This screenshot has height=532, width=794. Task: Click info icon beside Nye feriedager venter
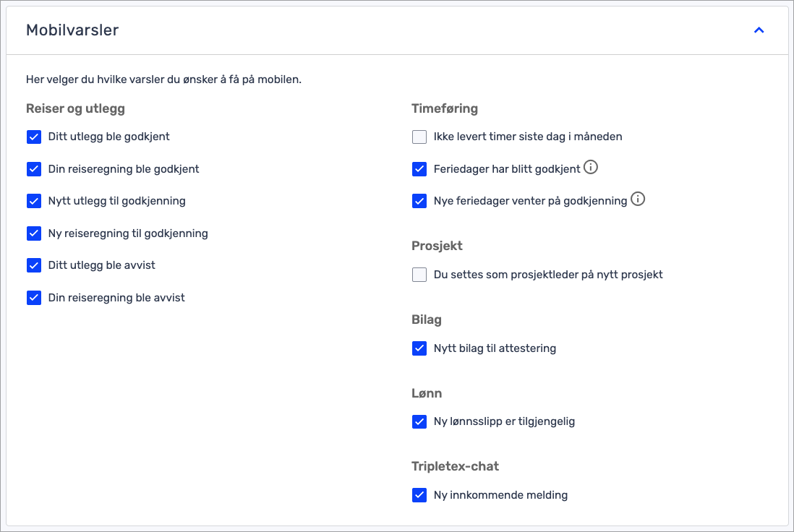tap(638, 199)
